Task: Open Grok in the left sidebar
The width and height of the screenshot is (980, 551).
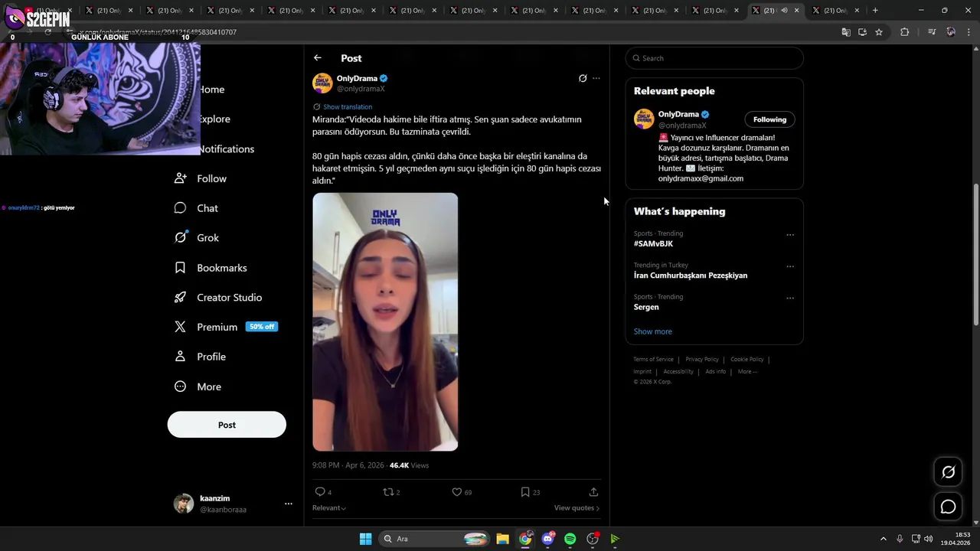Action: (x=197, y=238)
